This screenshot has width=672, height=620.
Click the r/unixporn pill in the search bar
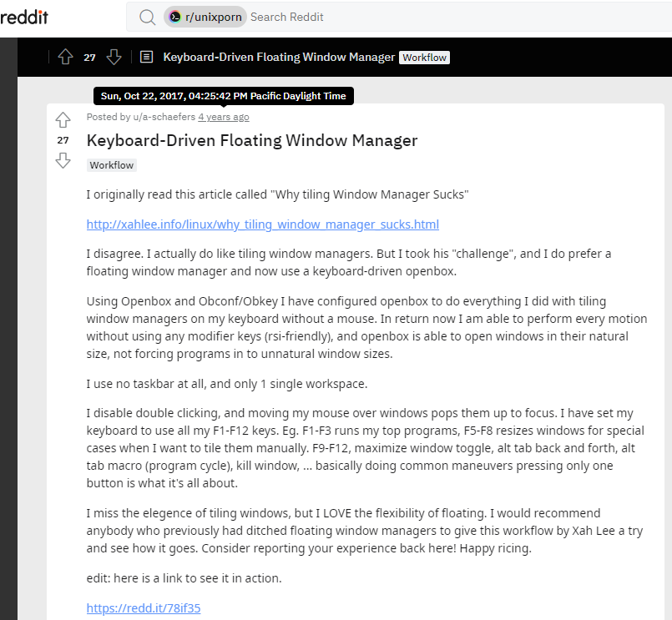[205, 17]
